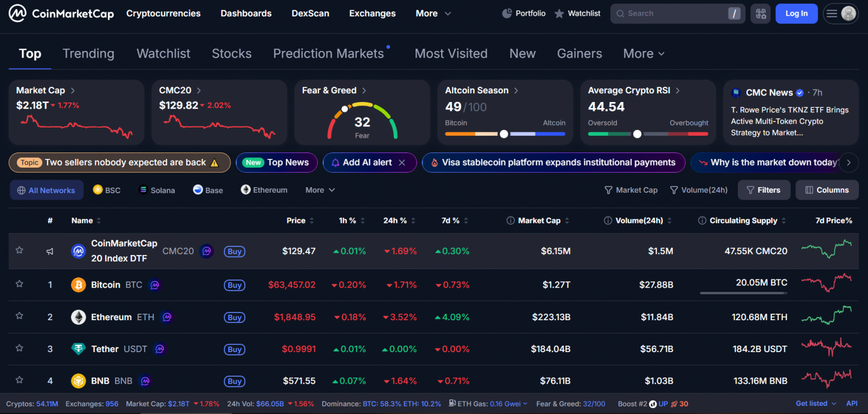The image size is (868, 414).
Task: Click the Altcoin Season slider handle
Action: [504, 134]
